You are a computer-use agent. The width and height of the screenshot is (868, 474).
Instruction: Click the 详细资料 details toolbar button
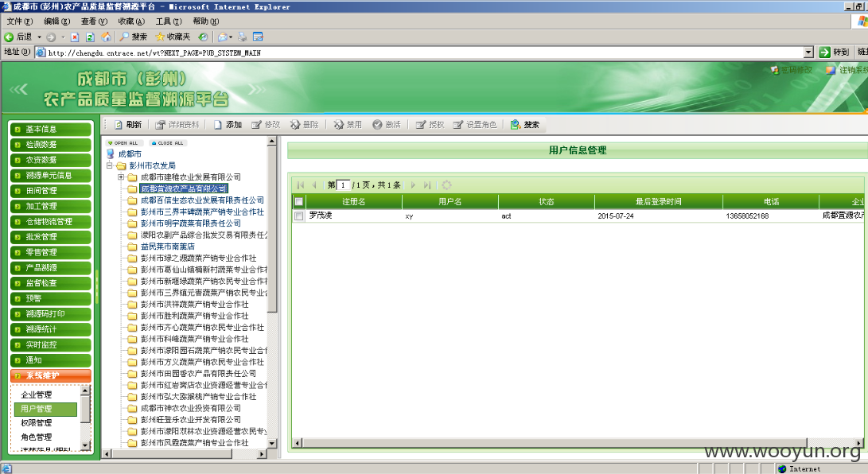tap(177, 124)
